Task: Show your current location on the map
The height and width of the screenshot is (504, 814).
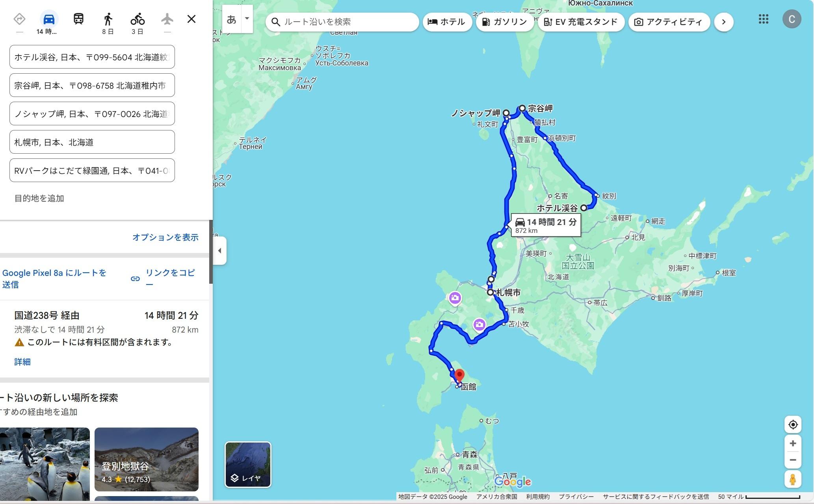Action: coord(793,424)
